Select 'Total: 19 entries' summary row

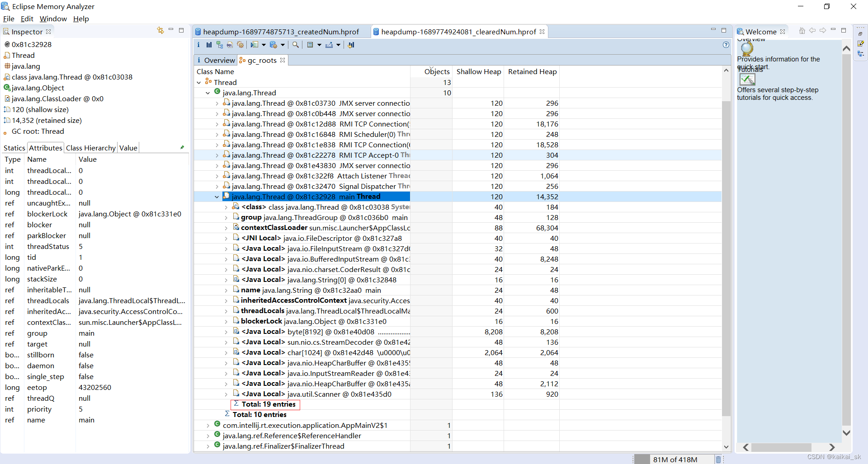(x=265, y=404)
